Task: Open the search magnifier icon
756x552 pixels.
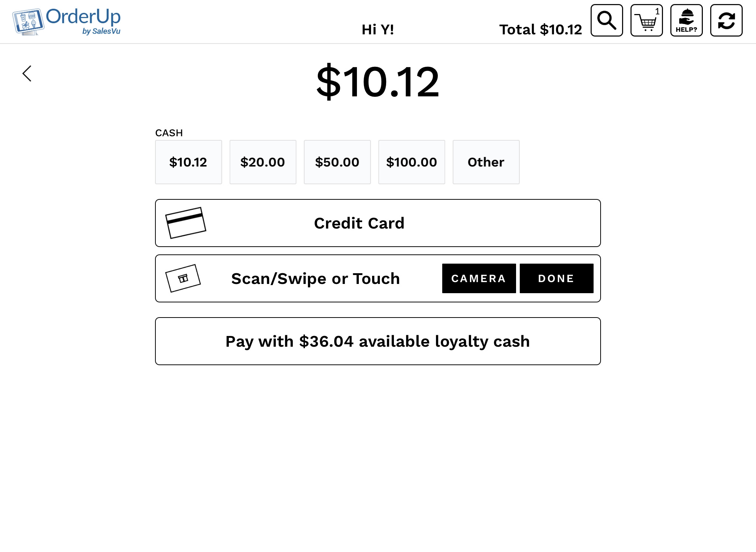Action: [606, 20]
